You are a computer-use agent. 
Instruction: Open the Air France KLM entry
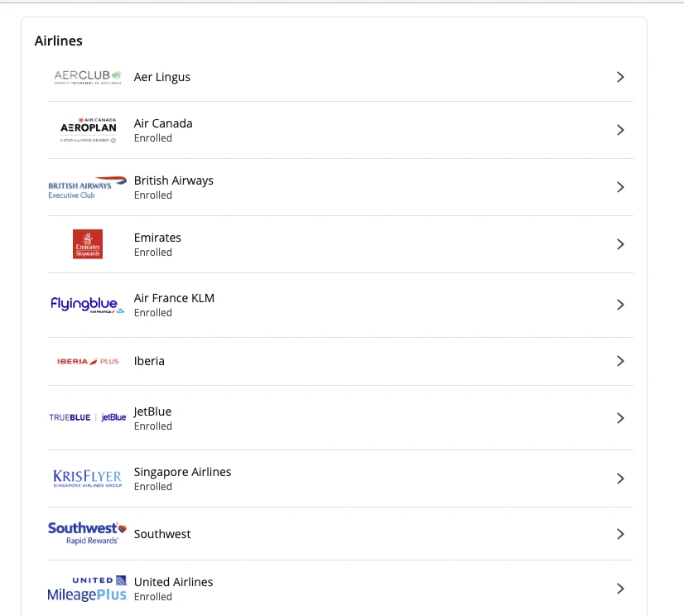tap(174, 297)
